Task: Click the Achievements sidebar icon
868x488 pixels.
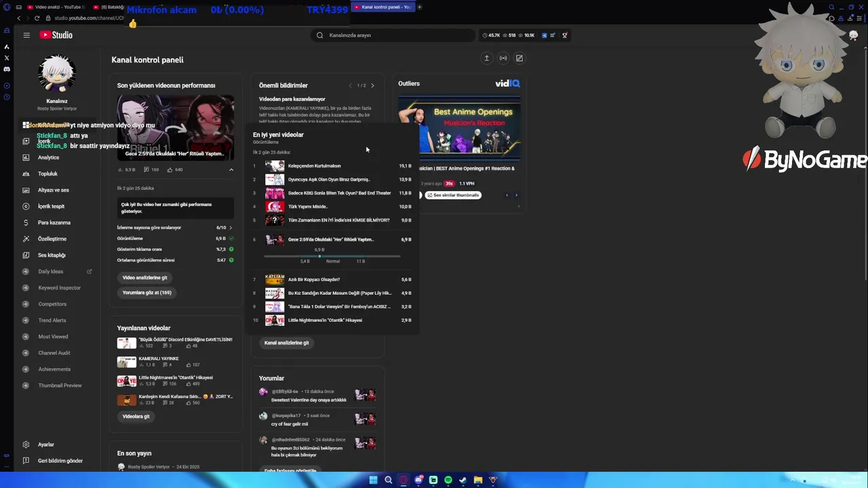Action: (26, 369)
